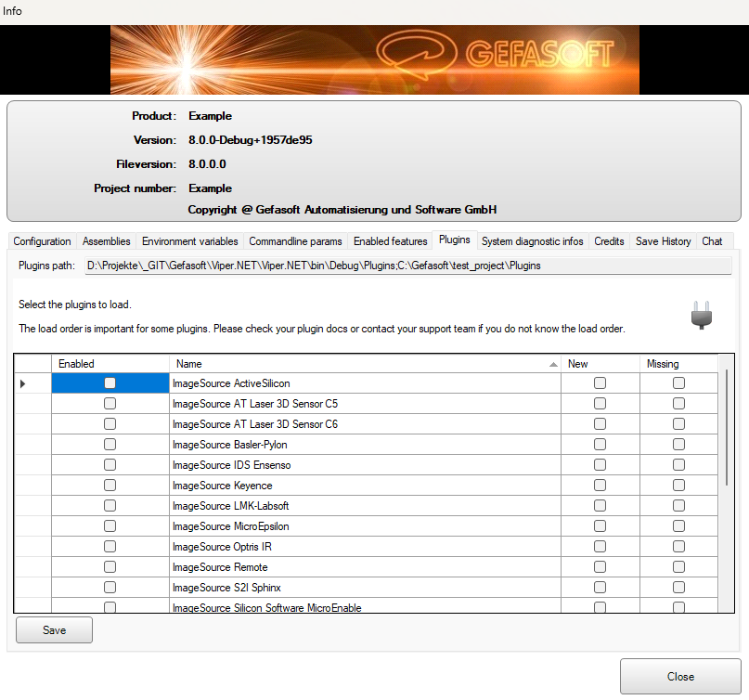Open the Enabled features tab
This screenshot has height=700, width=749.
tap(390, 241)
